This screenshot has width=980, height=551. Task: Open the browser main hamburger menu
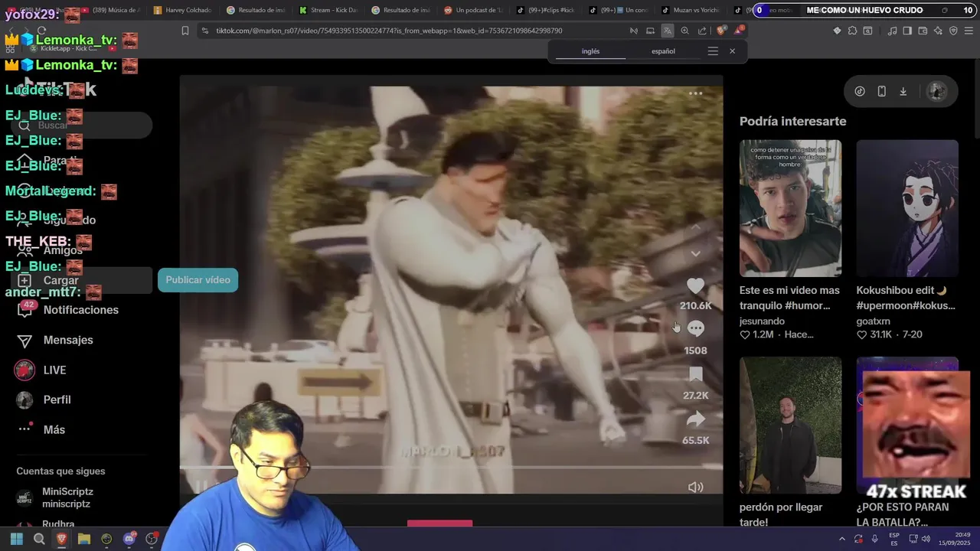969,31
